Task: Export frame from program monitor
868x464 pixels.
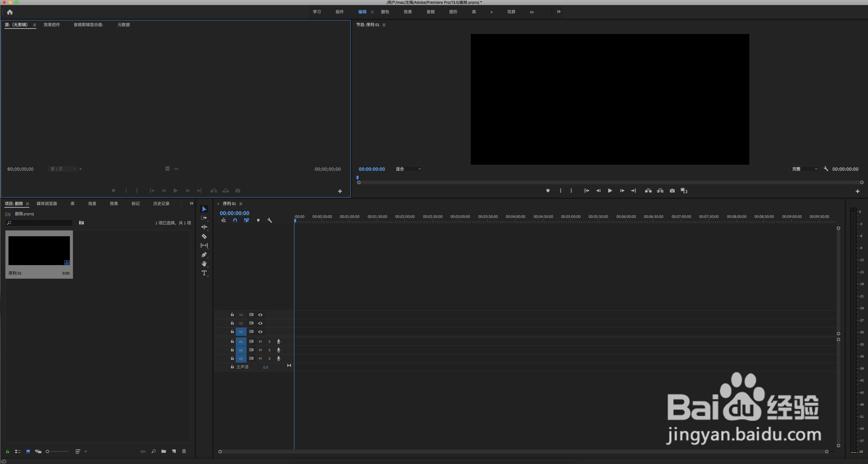Action: (672, 191)
